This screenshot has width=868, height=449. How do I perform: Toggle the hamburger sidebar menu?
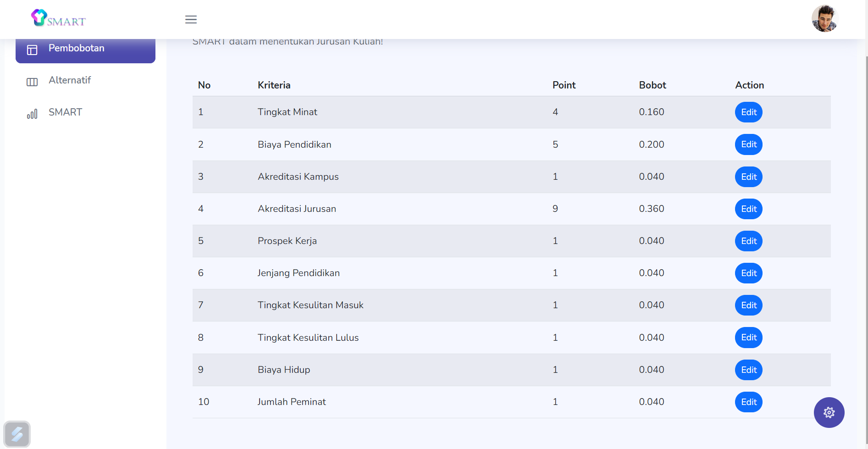point(191,19)
